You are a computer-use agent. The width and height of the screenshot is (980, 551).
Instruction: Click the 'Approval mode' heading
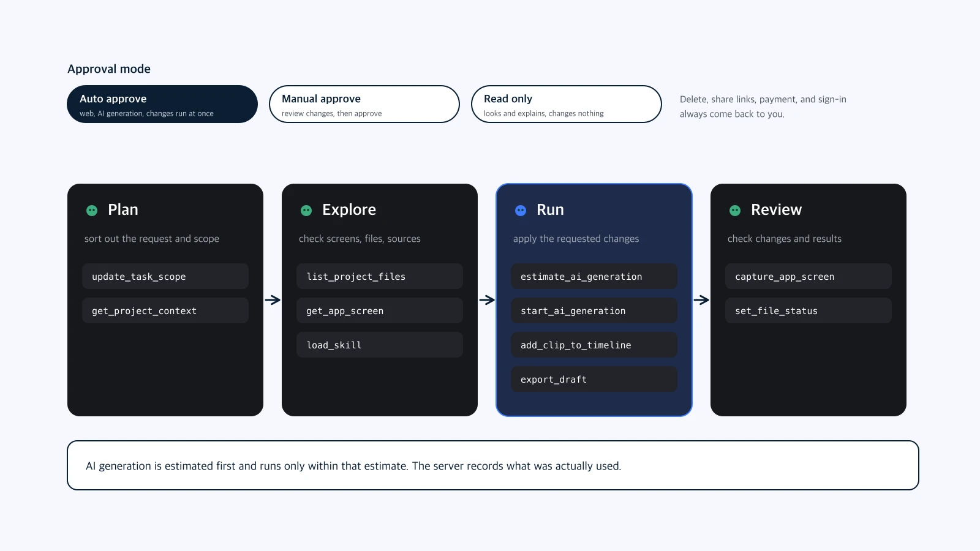109,69
